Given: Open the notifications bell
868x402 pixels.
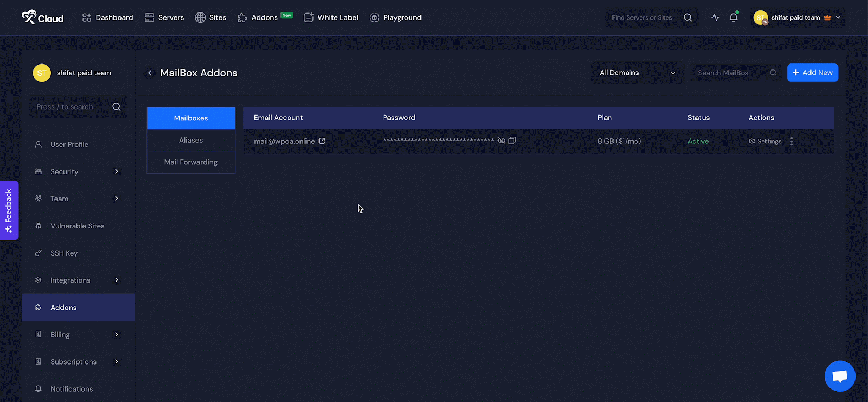Looking at the screenshot, I should (x=733, y=17).
